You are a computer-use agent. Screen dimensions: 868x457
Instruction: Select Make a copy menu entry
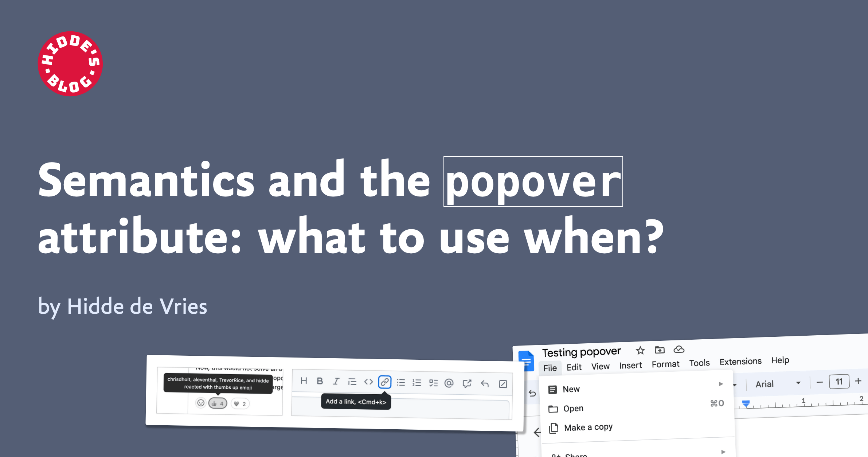coord(588,427)
